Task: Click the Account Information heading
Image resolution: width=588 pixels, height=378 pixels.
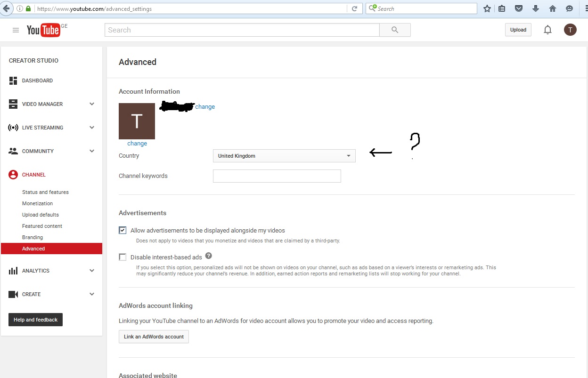Action: (x=149, y=91)
